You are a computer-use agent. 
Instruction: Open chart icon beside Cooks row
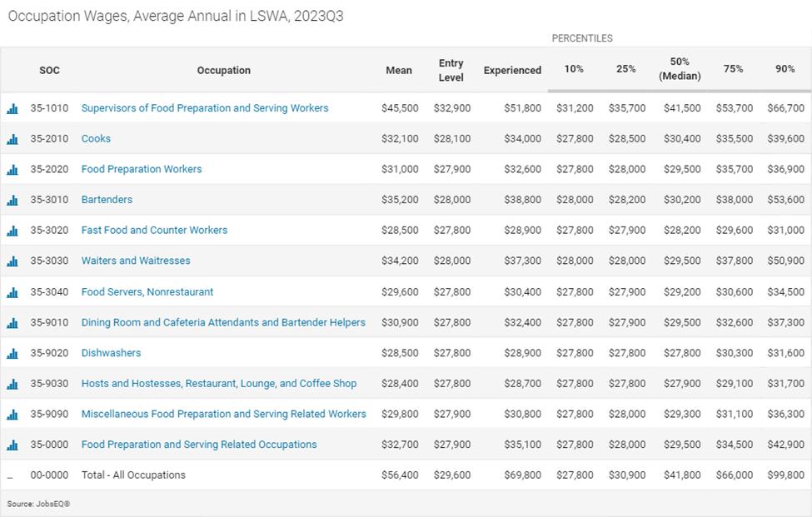pyautogui.click(x=12, y=139)
